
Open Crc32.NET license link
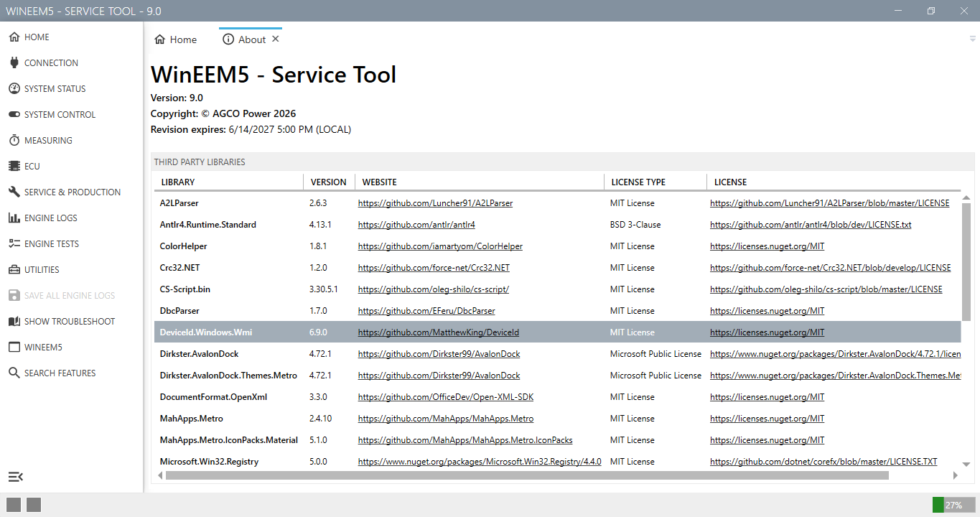click(x=831, y=268)
